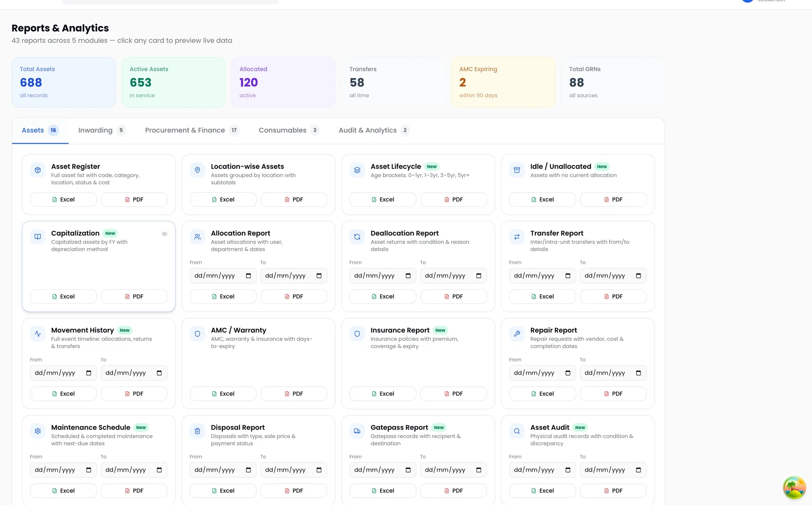Open calendar picker for Transfer Report From date

coord(568,276)
